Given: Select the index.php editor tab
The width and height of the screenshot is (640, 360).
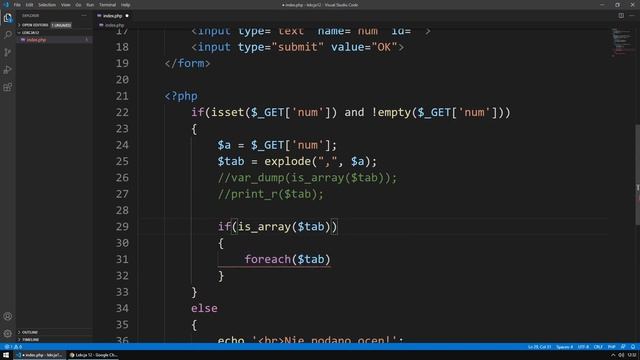Looking at the screenshot, I should click(x=113, y=16).
